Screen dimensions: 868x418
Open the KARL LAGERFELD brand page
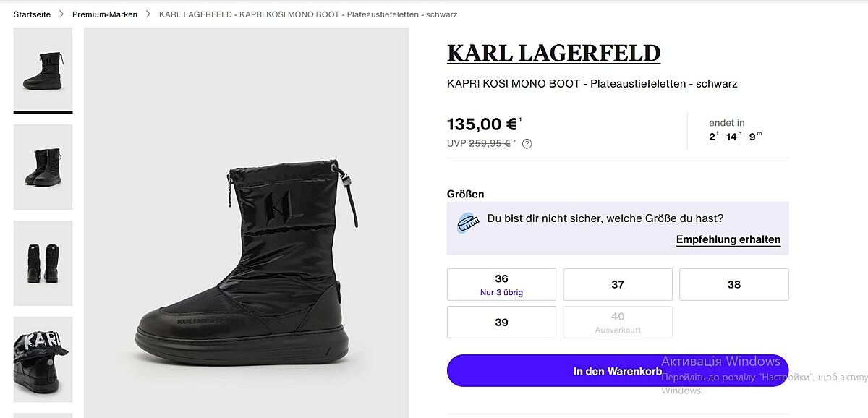(x=553, y=53)
